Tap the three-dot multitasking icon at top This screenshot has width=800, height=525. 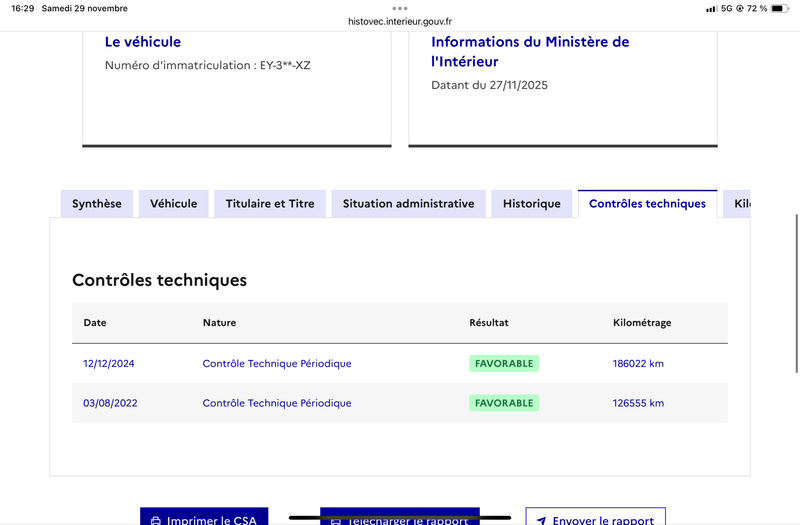(x=400, y=8)
